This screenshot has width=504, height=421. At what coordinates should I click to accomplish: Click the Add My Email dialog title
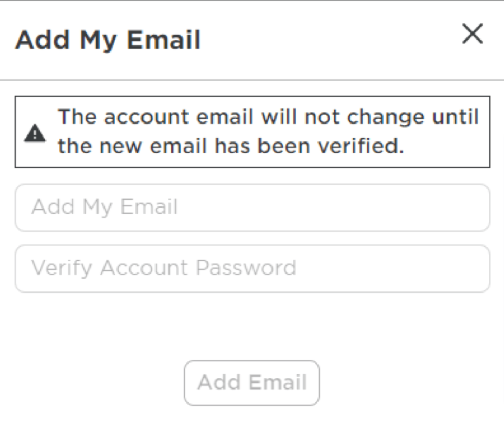(x=109, y=39)
